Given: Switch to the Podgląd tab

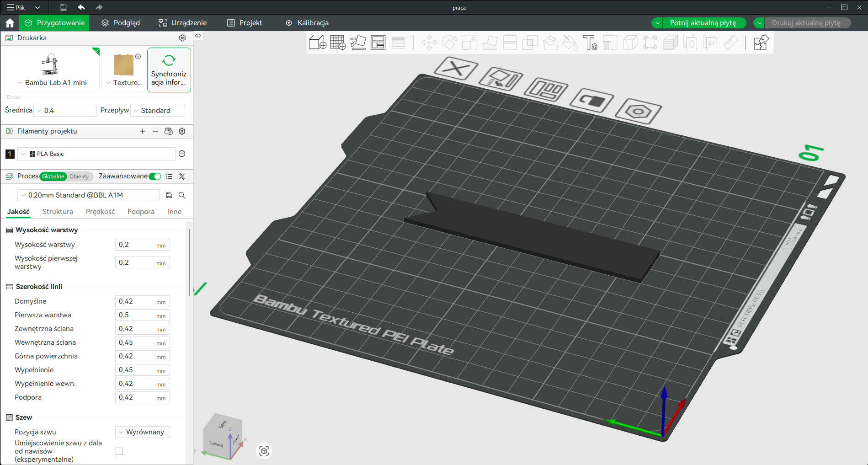Looking at the screenshot, I should [x=121, y=23].
